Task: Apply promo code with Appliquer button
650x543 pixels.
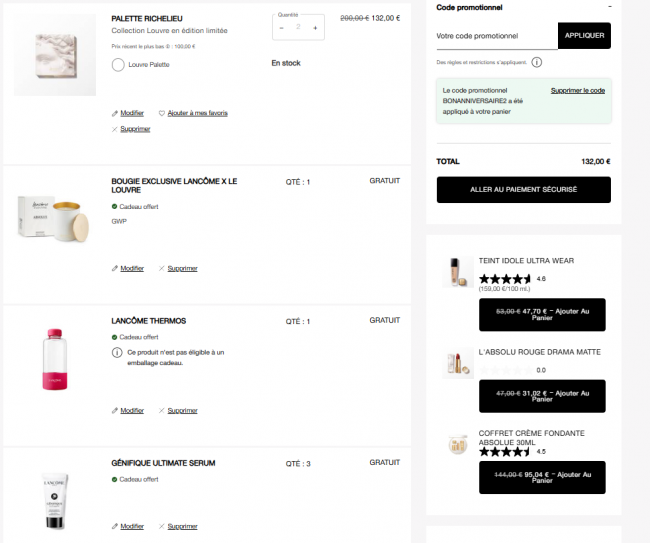Action: 584,36
